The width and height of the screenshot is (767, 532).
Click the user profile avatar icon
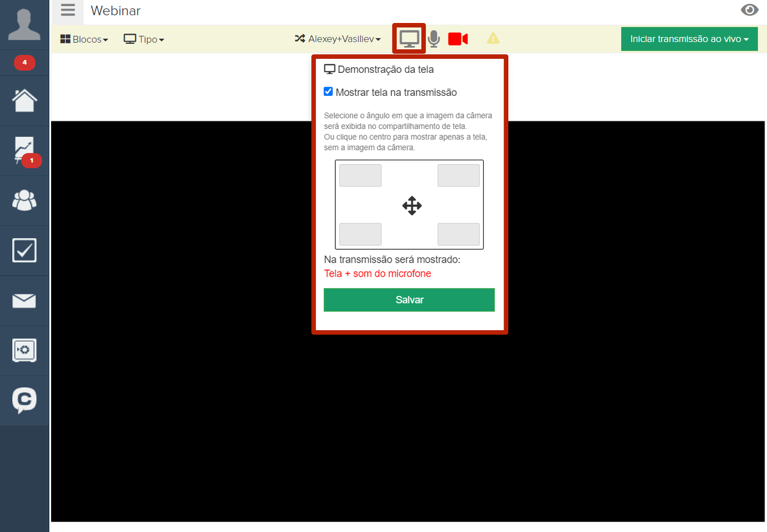(24, 24)
